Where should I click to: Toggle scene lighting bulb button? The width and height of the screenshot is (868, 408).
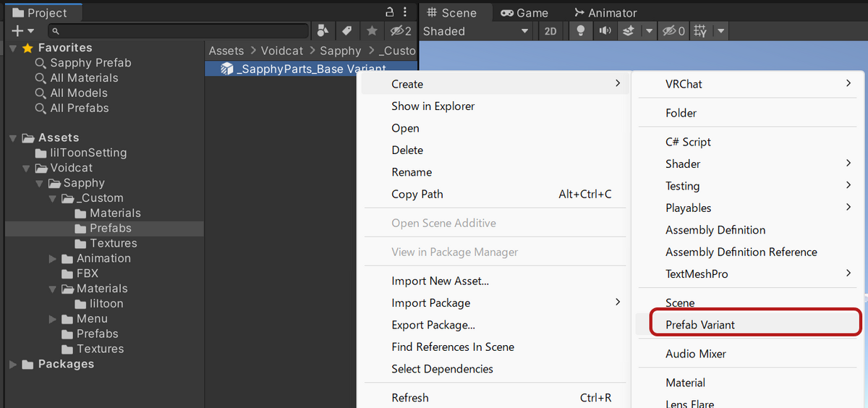(x=579, y=31)
